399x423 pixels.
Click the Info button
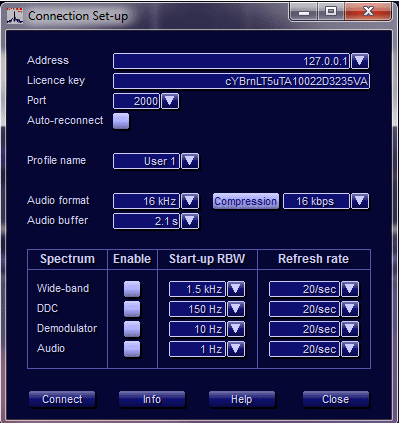pyautogui.click(x=152, y=399)
